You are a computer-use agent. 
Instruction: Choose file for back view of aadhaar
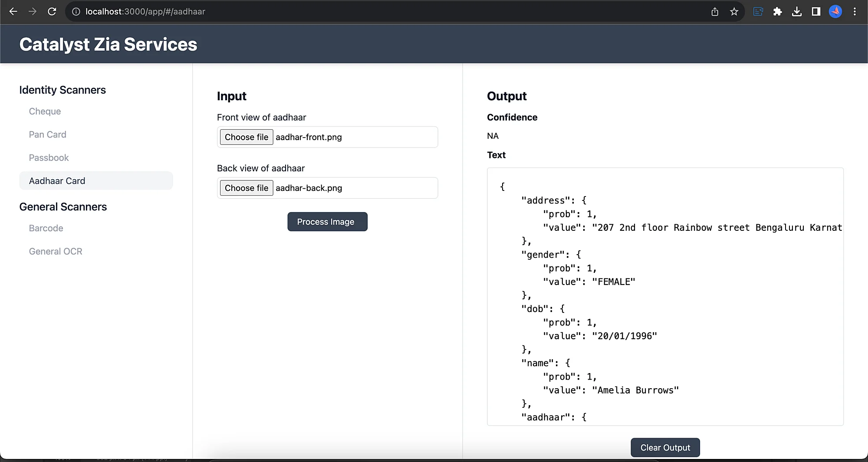click(x=247, y=188)
